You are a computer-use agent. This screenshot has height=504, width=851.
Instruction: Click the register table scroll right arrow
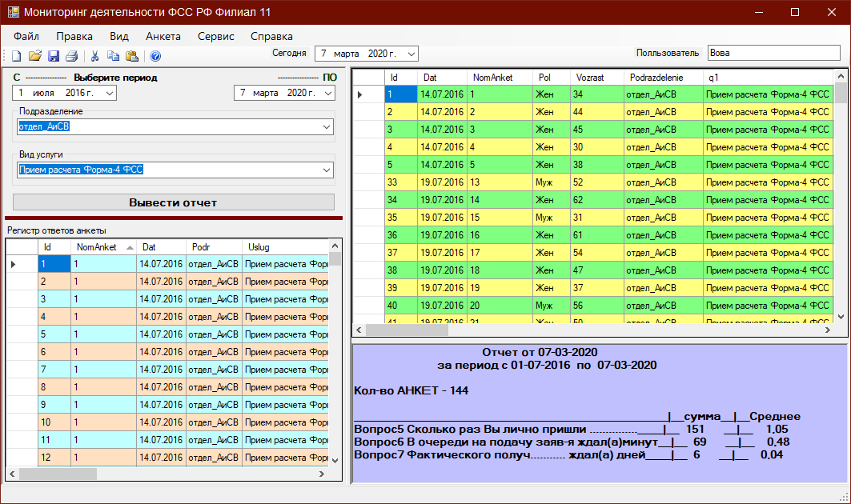click(321, 474)
